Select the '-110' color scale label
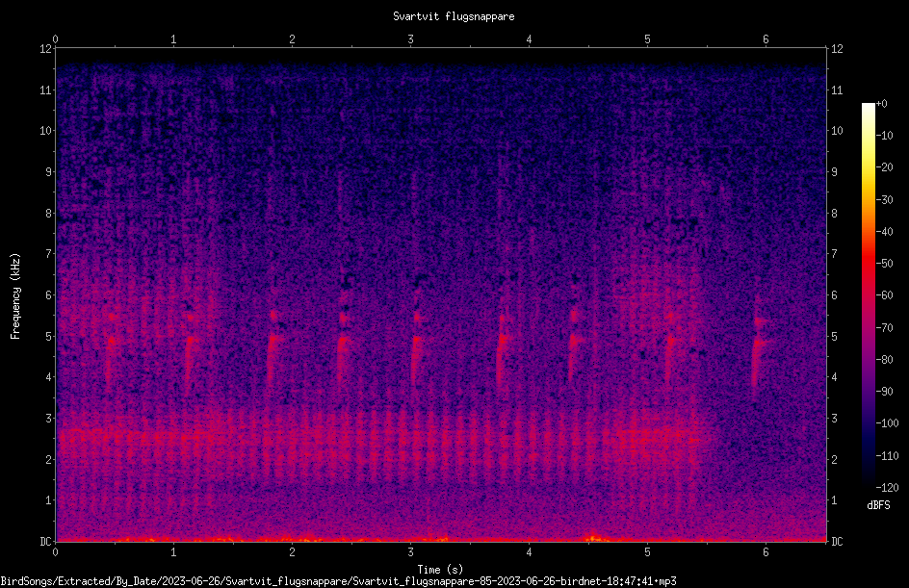 pyautogui.click(x=888, y=456)
